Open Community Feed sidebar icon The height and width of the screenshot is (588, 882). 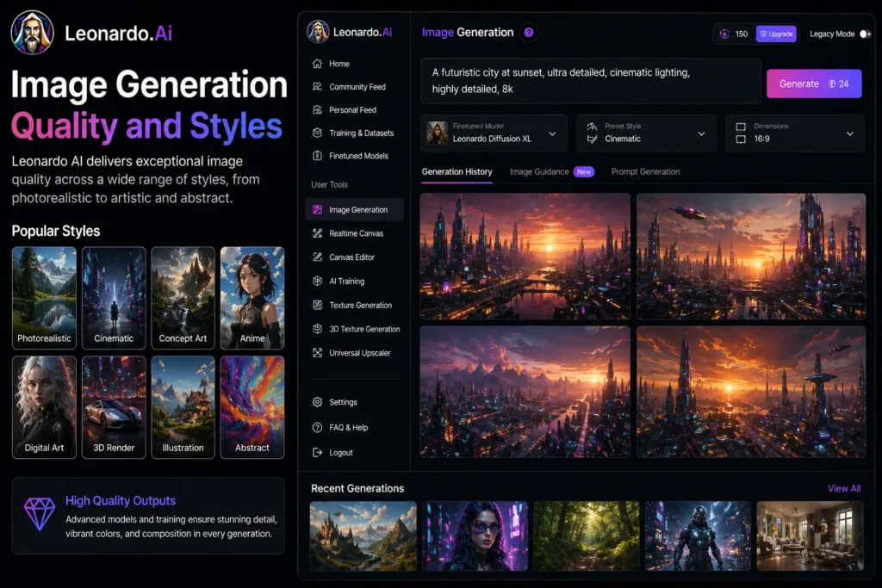click(x=317, y=87)
